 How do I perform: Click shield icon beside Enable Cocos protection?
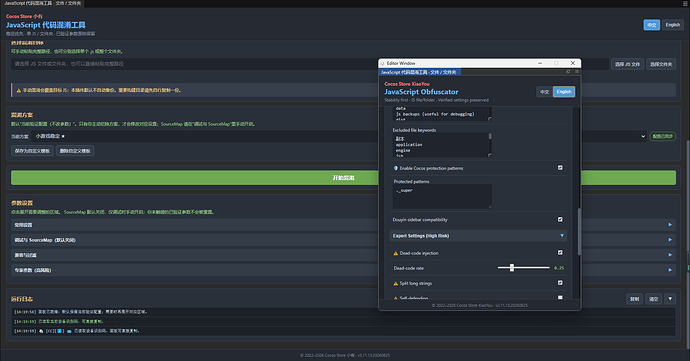(396, 168)
